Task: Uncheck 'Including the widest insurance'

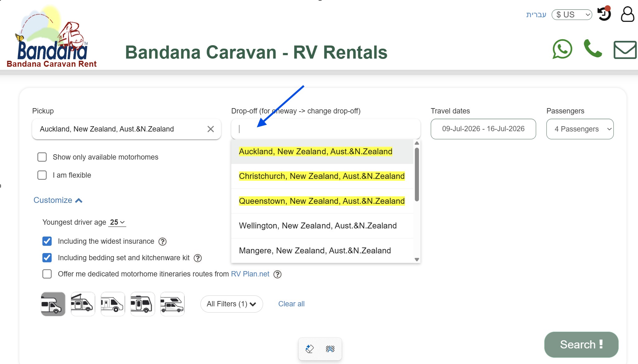Action: 47,241
